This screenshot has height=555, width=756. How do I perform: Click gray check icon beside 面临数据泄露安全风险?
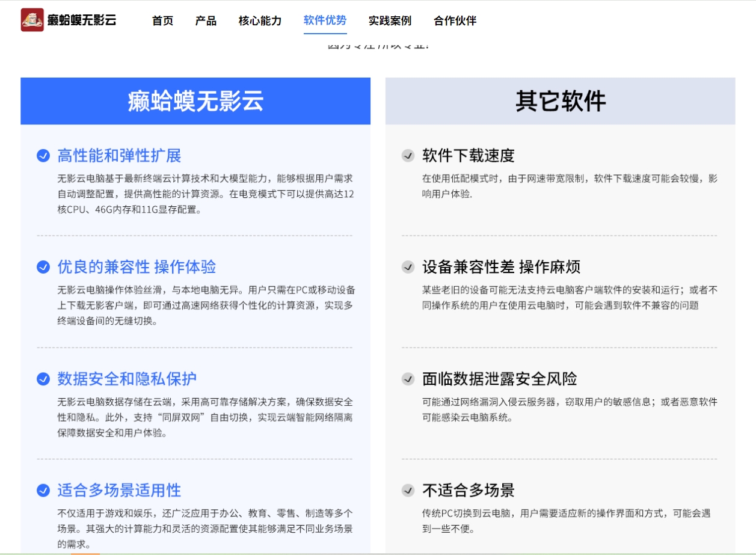pyautogui.click(x=408, y=379)
